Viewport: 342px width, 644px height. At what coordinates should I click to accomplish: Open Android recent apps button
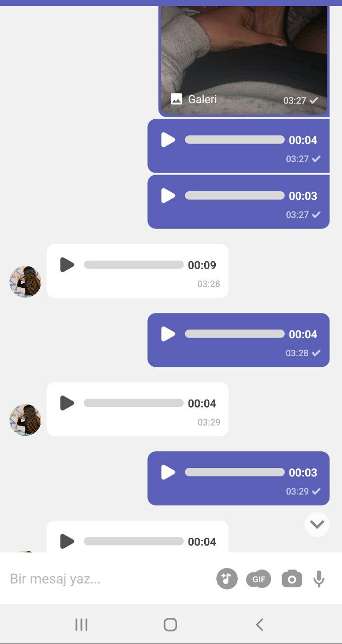(81, 624)
